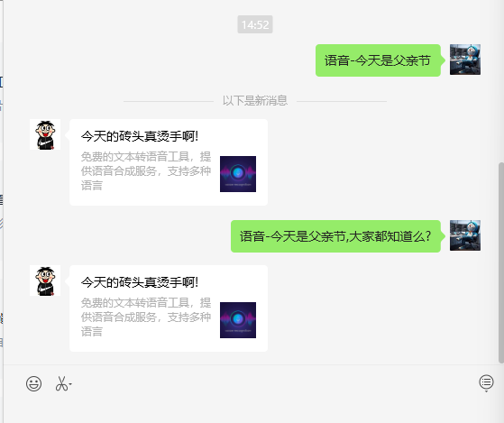This screenshot has height=423, width=504.
Task: Click the scissors screenshot tool icon
Action: pos(61,383)
